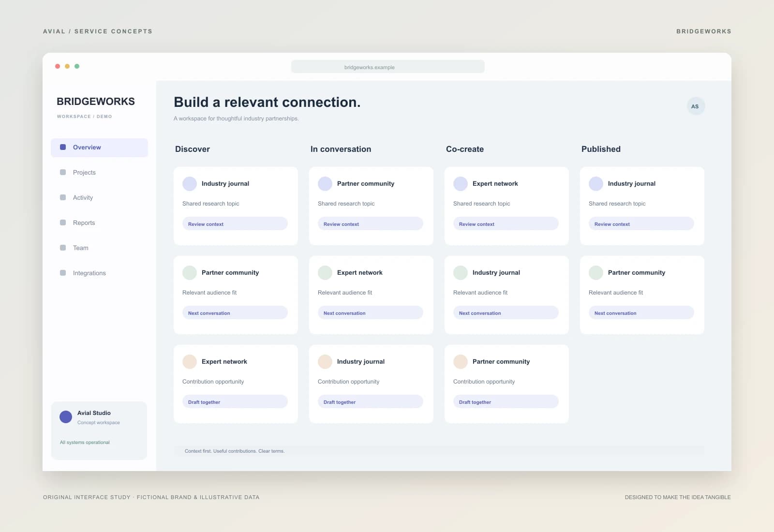Click the Integrations sidebar square icon
The width and height of the screenshot is (774, 532).
[63, 273]
